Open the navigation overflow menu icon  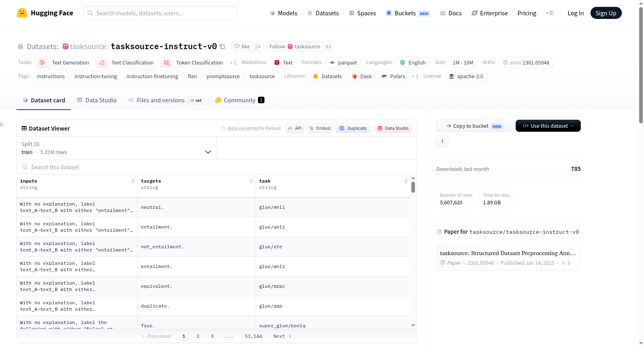point(549,13)
